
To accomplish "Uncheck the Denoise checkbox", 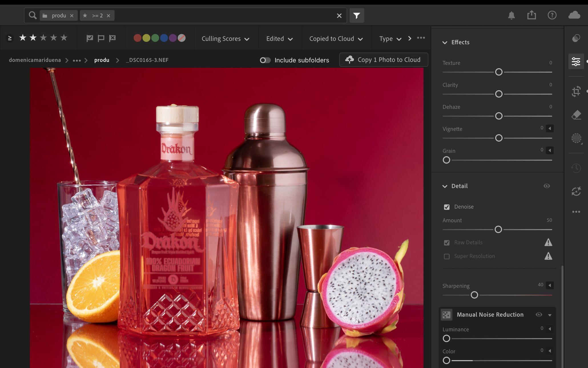I will click(447, 207).
